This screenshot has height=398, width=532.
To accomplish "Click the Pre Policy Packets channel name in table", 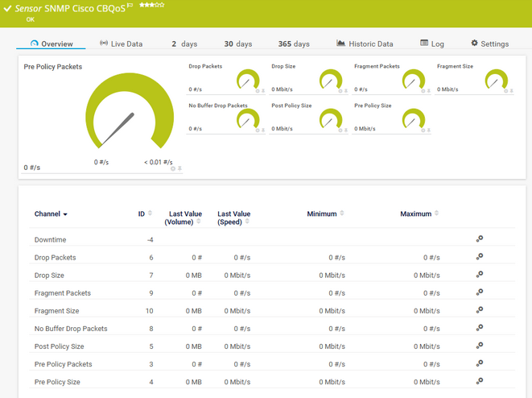I will point(63,364).
